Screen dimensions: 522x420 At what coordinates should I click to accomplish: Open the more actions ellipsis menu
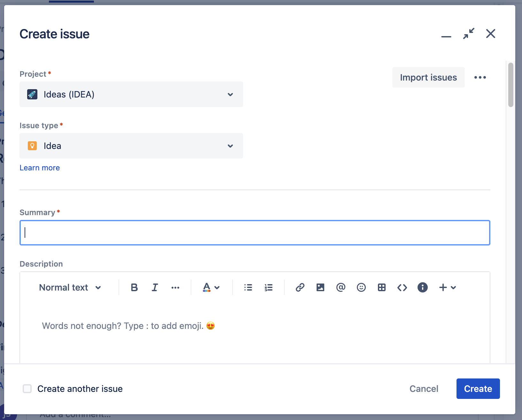click(480, 77)
